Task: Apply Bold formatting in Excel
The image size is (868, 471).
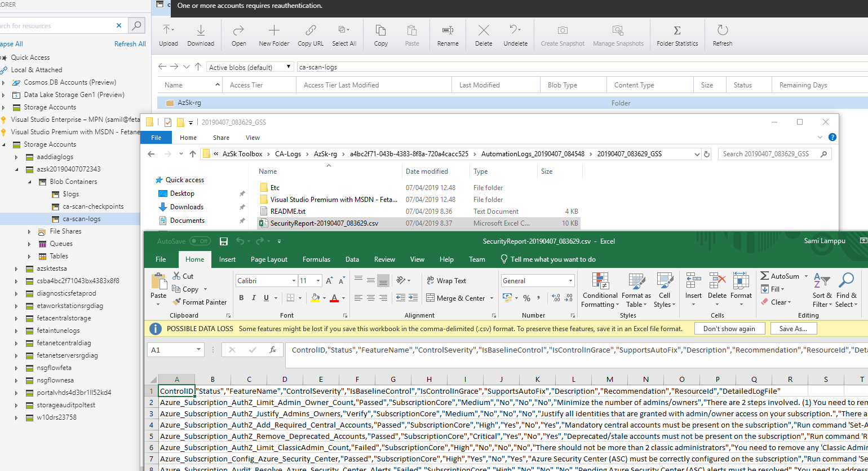Action: click(x=241, y=298)
